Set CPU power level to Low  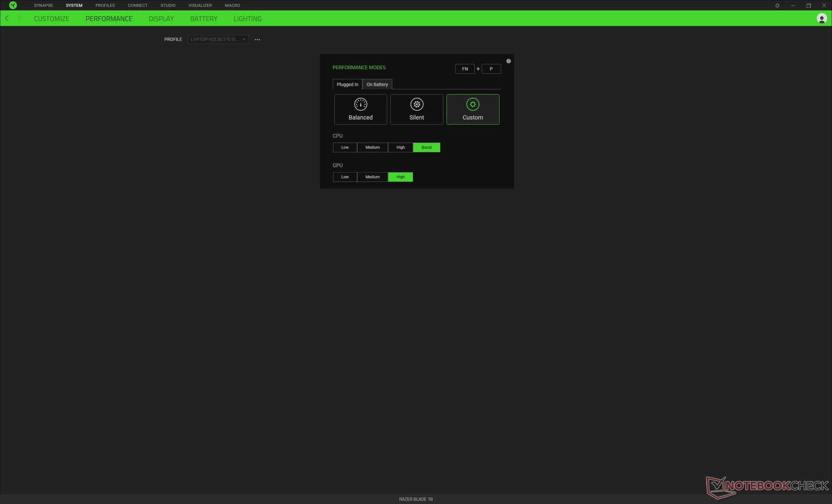pos(344,147)
